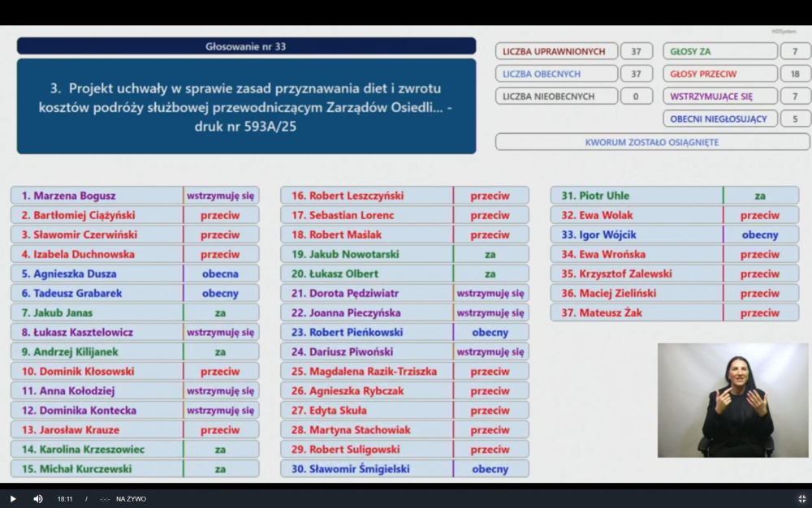Select row 26. Agnieszka Rybczak

click(404, 390)
